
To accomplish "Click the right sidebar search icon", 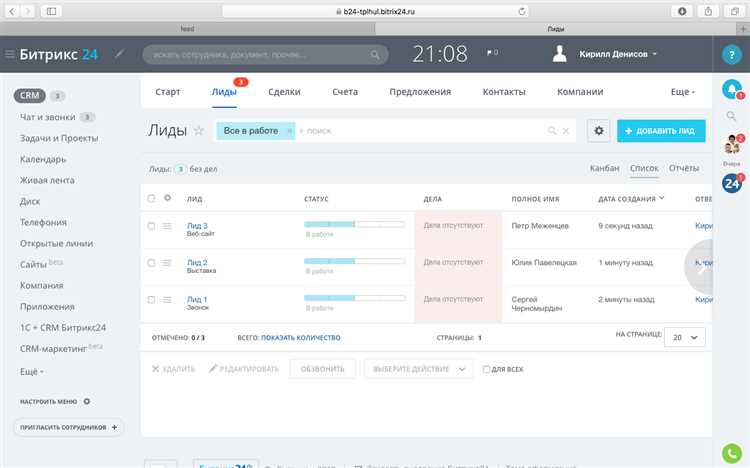I will point(731,116).
